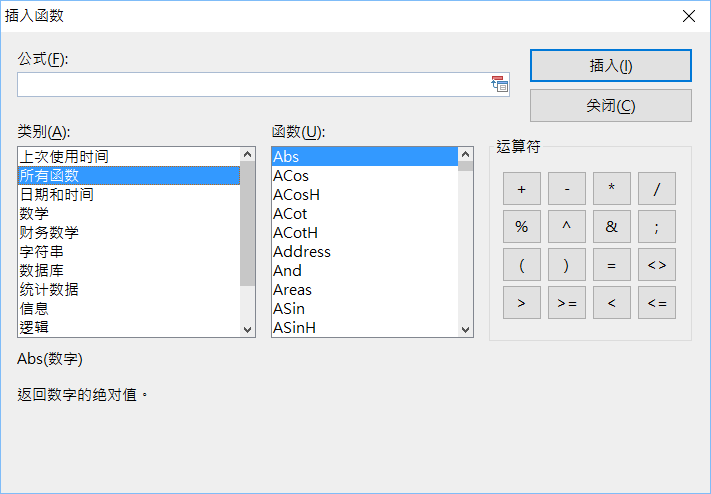
Task: Click the range picker icon in formula field
Action: tap(500, 84)
